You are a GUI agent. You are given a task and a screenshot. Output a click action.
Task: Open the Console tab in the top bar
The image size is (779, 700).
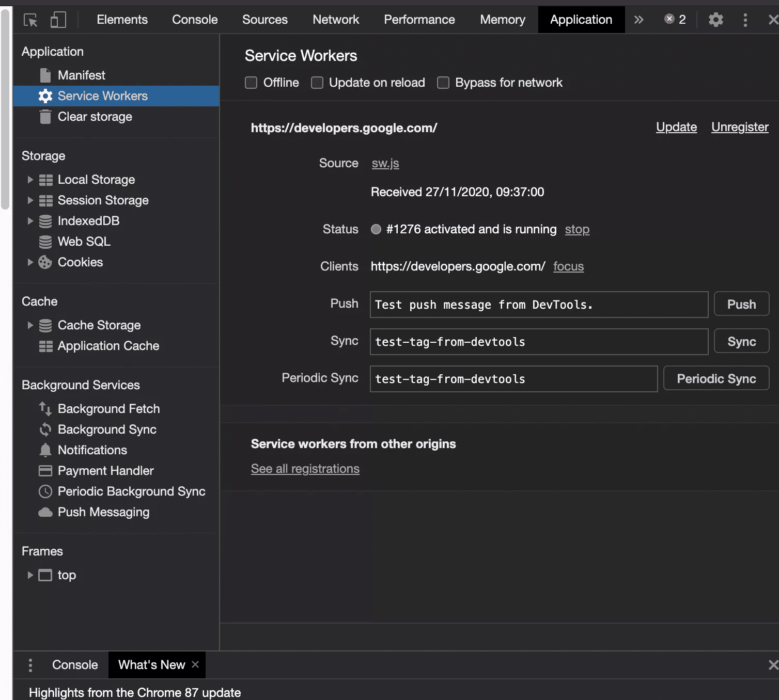195,20
